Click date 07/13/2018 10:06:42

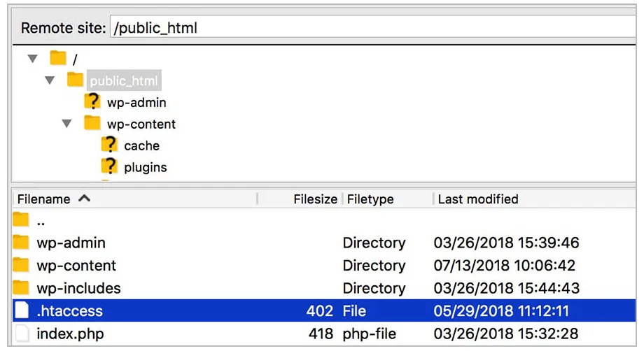pyautogui.click(x=505, y=266)
